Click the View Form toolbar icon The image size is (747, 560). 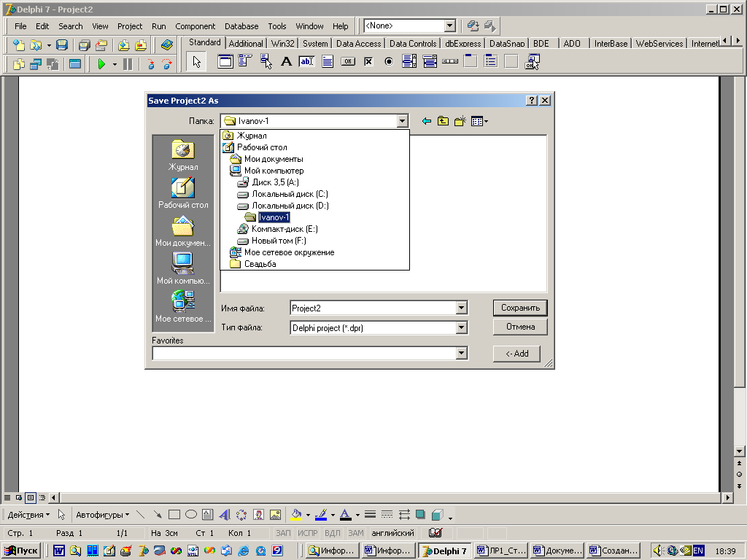click(36, 64)
